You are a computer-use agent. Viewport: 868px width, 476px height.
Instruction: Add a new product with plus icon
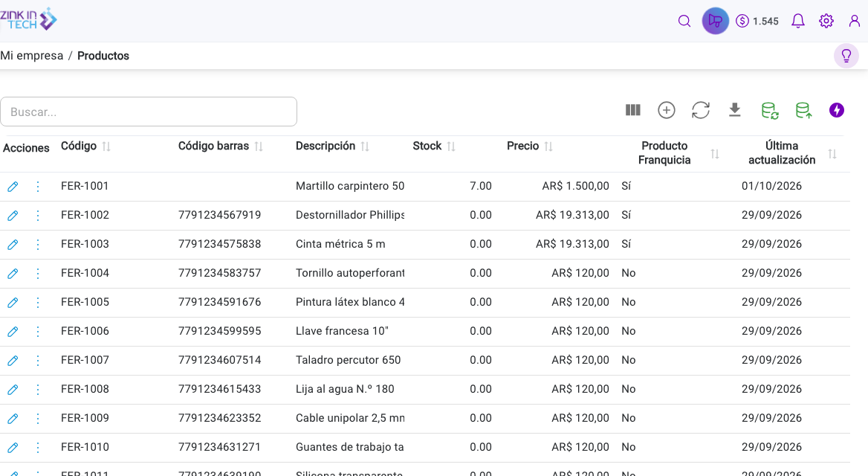pyautogui.click(x=667, y=110)
